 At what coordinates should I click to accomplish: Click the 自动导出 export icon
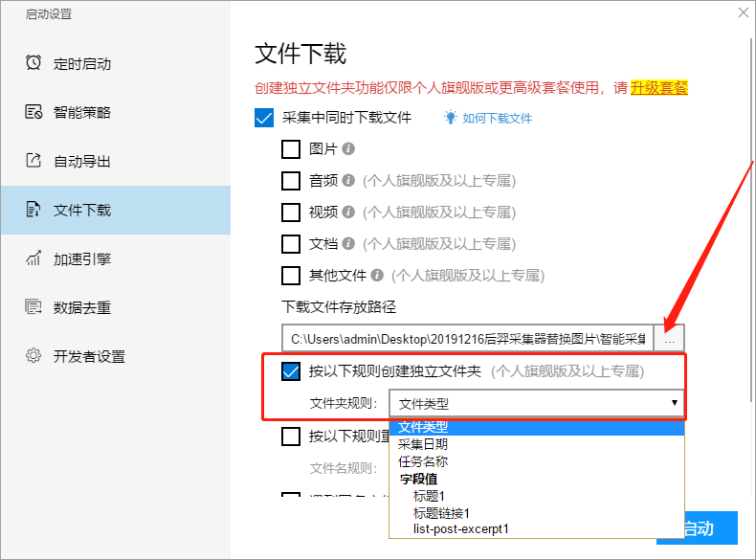click(x=33, y=161)
